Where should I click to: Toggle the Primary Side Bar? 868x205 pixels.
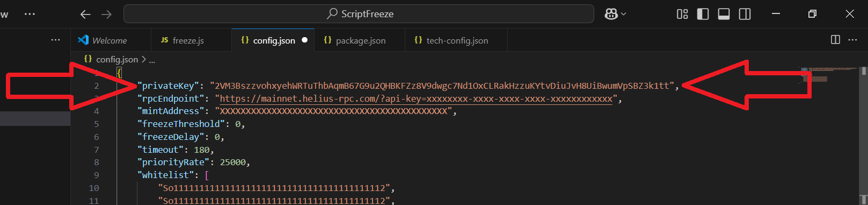[703, 14]
